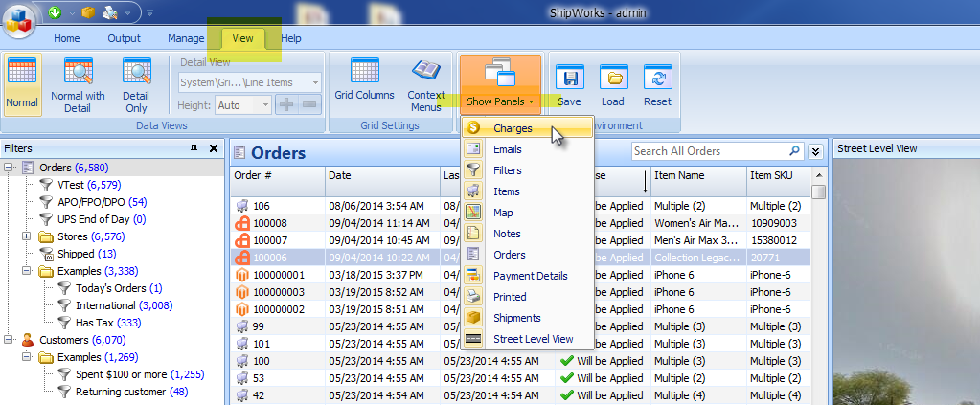
Task: Select the Has Tax filter
Action: coord(100,323)
